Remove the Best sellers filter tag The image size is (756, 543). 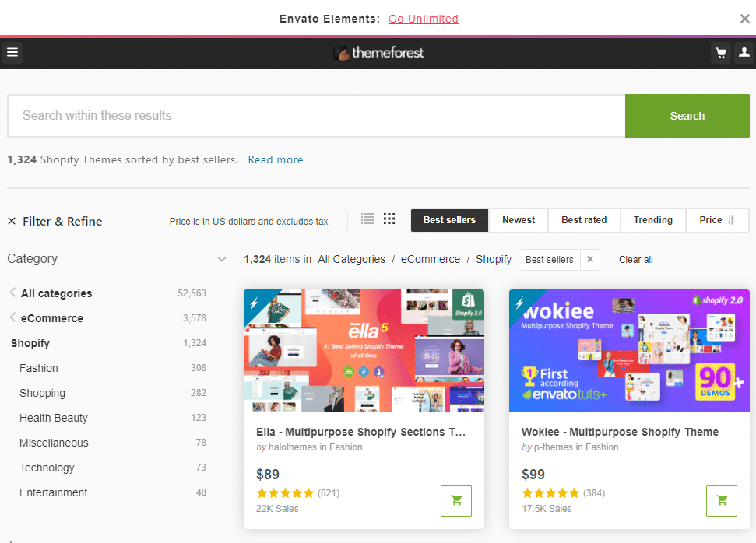[589, 259]
